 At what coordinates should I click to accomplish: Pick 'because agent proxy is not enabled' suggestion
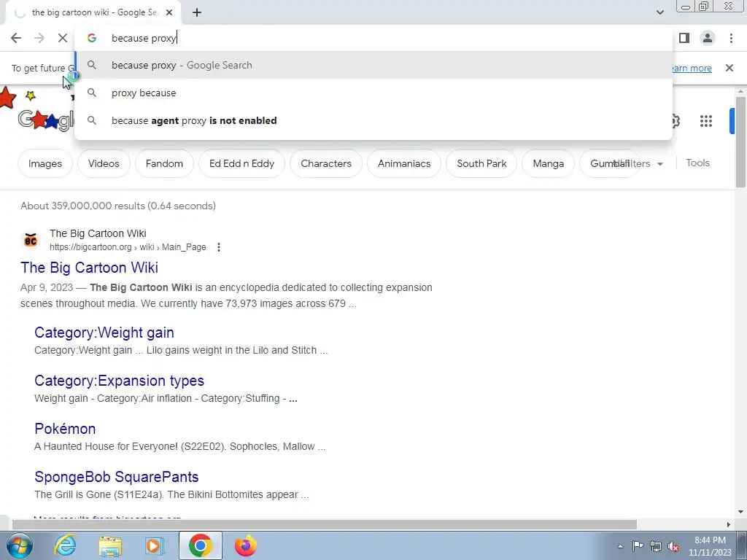(373, 120)
